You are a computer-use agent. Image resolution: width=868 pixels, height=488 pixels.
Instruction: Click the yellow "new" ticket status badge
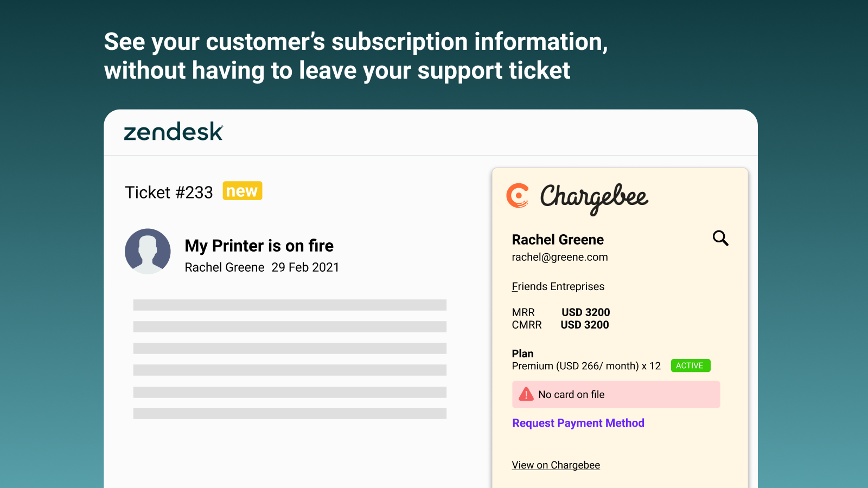point(242,191)
